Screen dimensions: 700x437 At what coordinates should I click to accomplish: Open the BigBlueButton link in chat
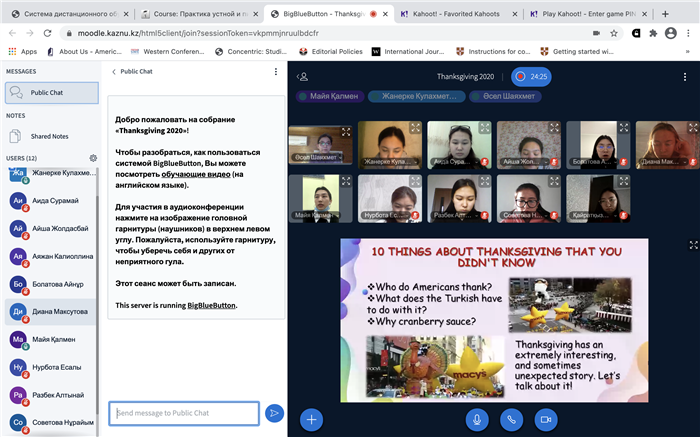(x=212, y=304)
